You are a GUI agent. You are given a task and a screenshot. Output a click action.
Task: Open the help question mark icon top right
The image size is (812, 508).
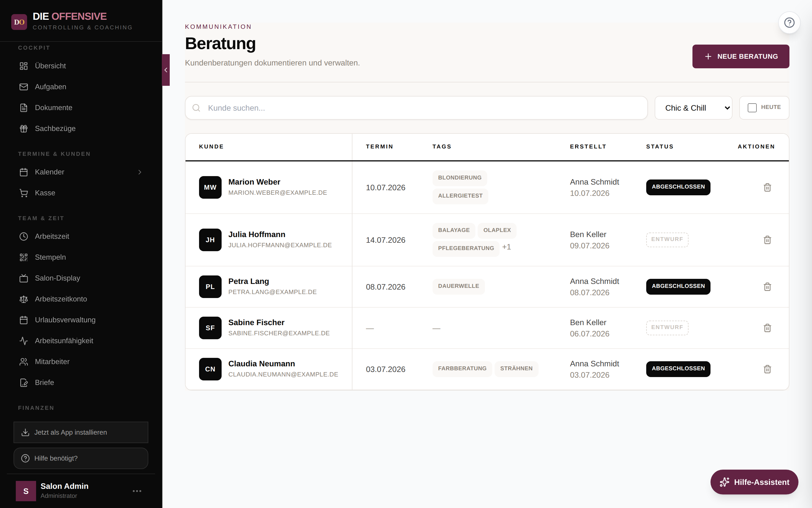tap(789, 23)
